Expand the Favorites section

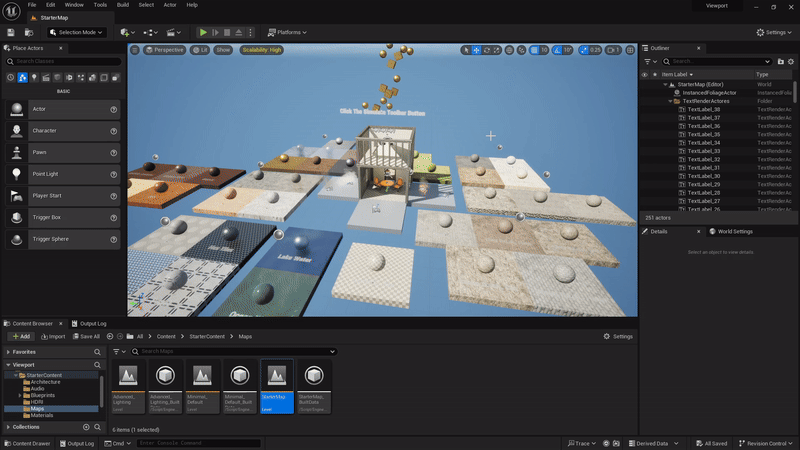coord(8,352)
